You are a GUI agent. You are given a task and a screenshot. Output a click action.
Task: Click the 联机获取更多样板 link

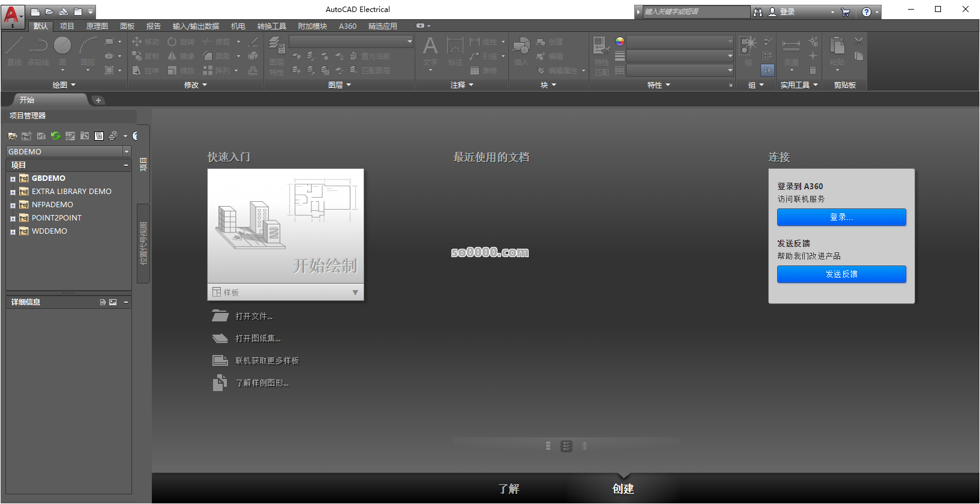[267, 361]
